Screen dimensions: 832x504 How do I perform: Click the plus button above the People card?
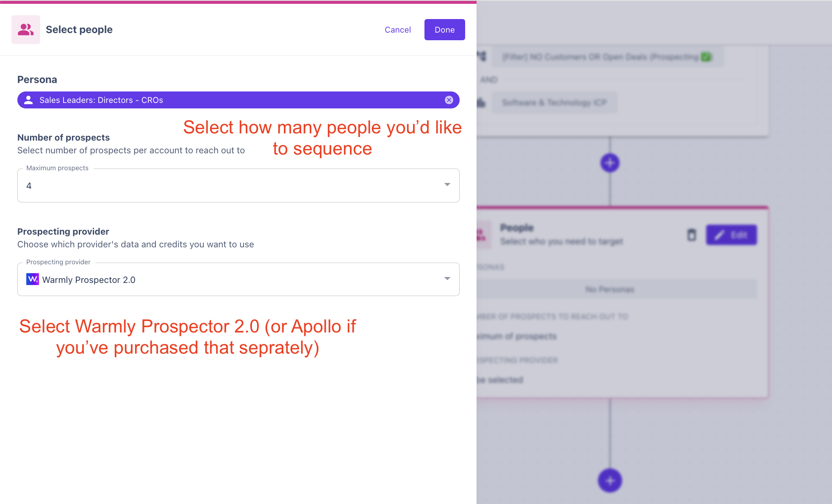[x=610, y=163]
